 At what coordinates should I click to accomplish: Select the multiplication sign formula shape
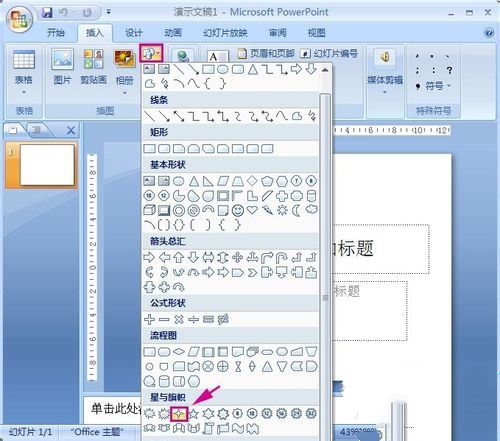pos(179,320)
